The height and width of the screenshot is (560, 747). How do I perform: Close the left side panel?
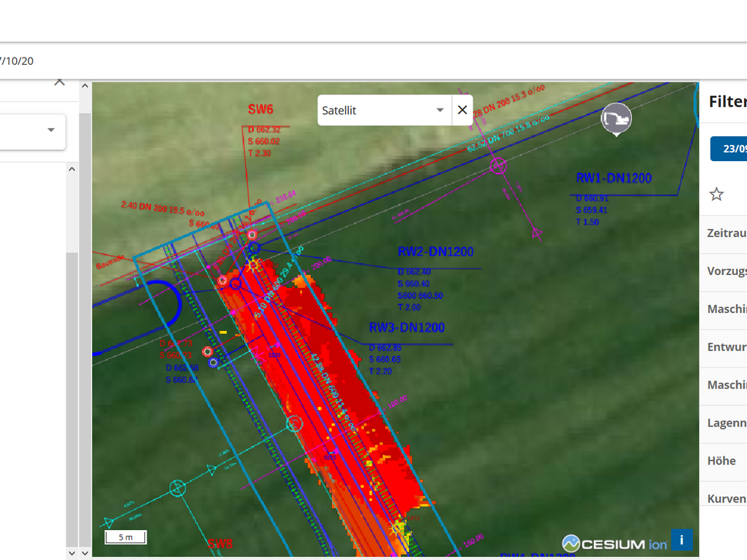coord(60,82)
